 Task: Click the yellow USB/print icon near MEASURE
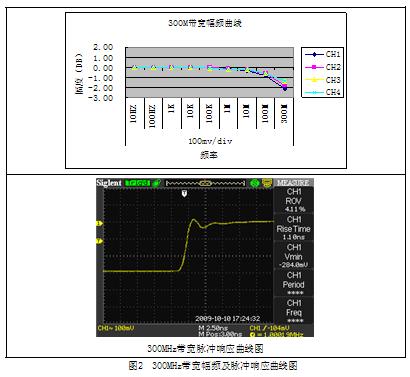267,183
